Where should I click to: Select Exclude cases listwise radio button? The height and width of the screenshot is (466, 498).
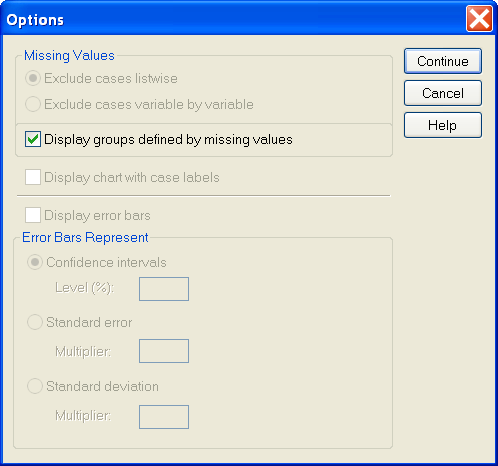33,78
